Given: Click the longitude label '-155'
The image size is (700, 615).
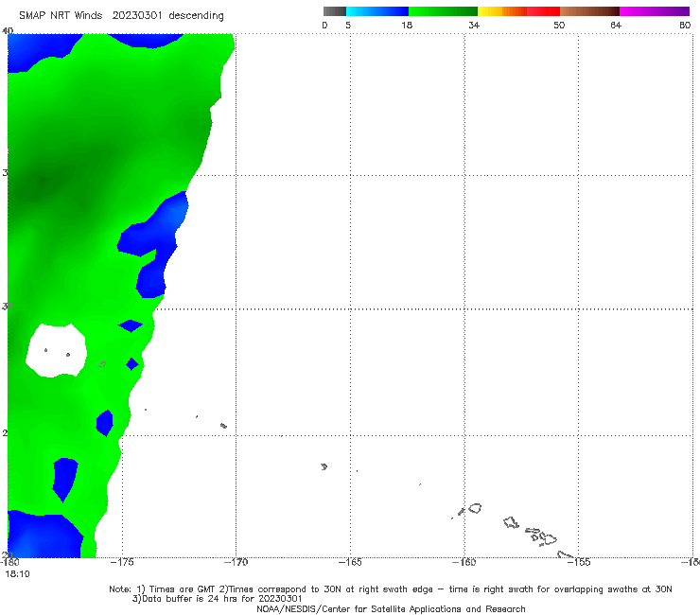Looking at the screenshot, I should click(x=579, y=562).
